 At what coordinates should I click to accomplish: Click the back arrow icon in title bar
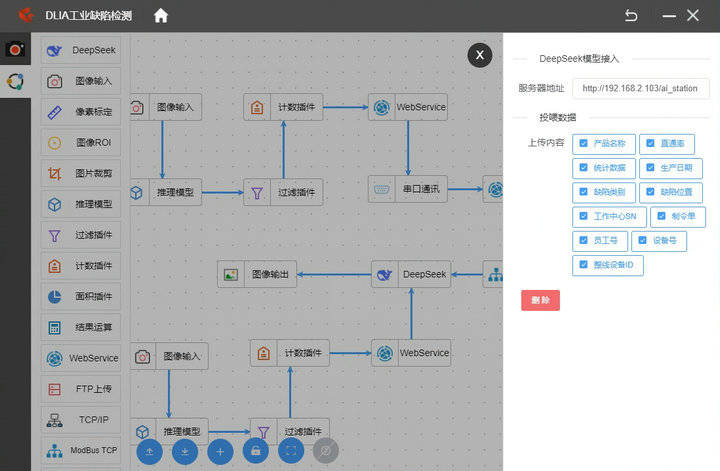(x=631, y=16)
